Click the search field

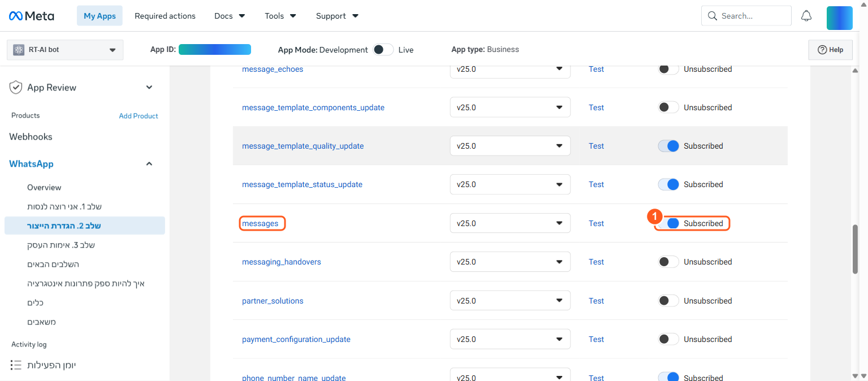click(x=746, y=16)
